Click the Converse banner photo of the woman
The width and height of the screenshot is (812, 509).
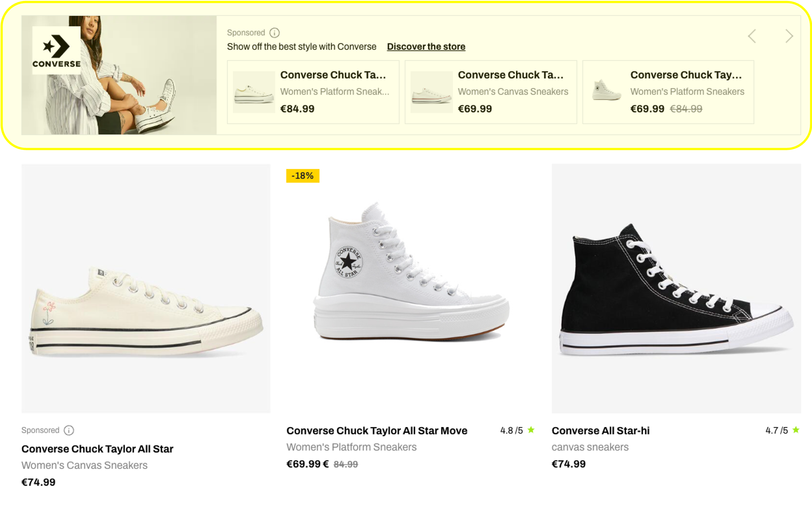[x=119, y=75]
